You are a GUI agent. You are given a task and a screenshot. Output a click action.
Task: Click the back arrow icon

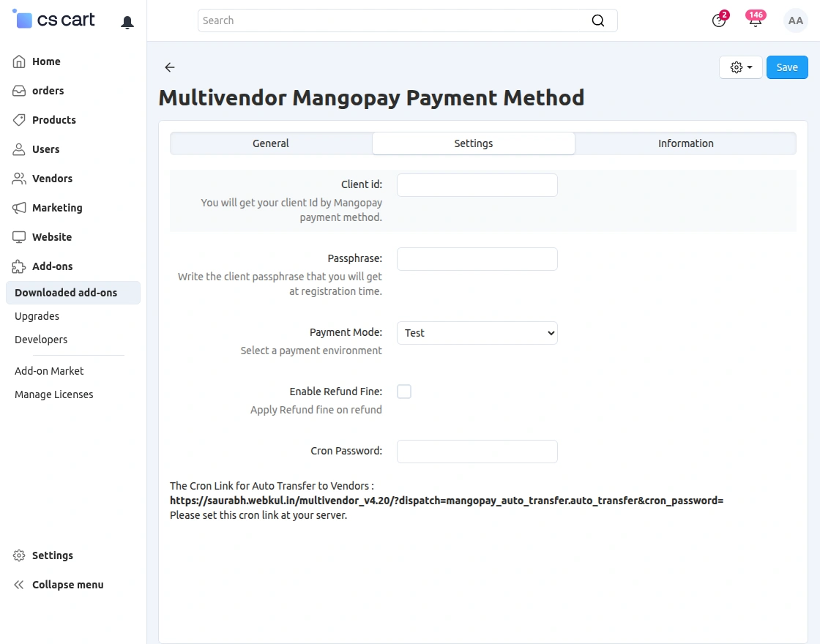click(169, 67)
